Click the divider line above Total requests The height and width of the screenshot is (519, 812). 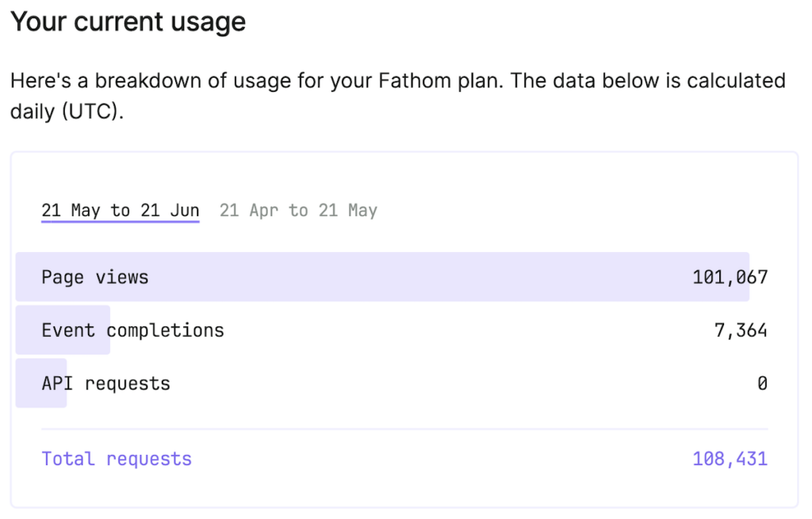pos(404,429)
